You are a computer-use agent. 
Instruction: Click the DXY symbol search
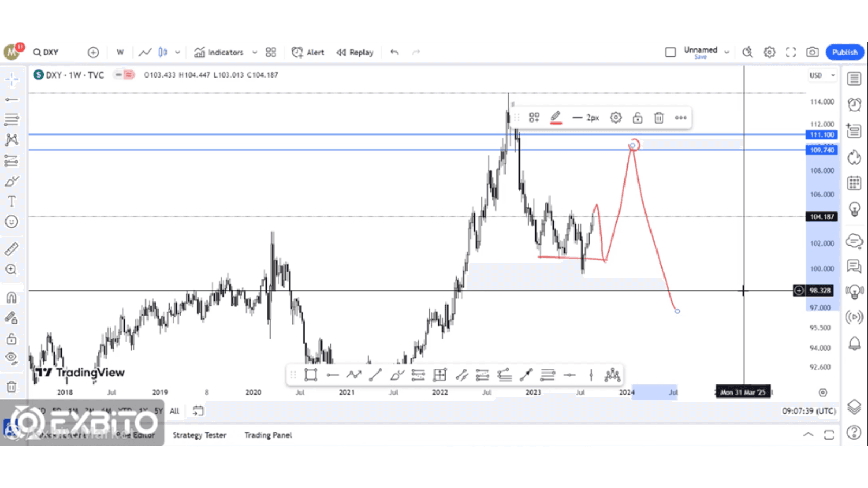point(46,52)
